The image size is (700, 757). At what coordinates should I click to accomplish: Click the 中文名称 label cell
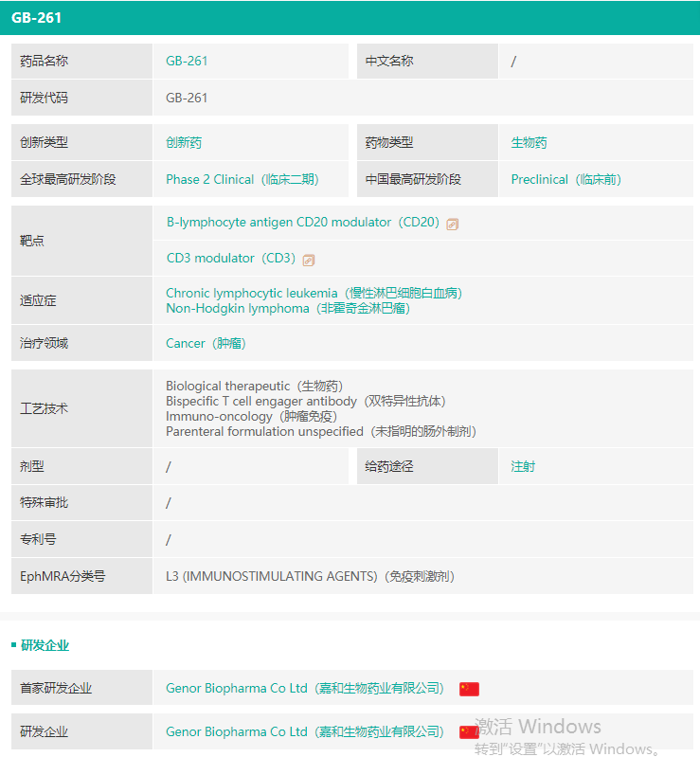(427, 61)
